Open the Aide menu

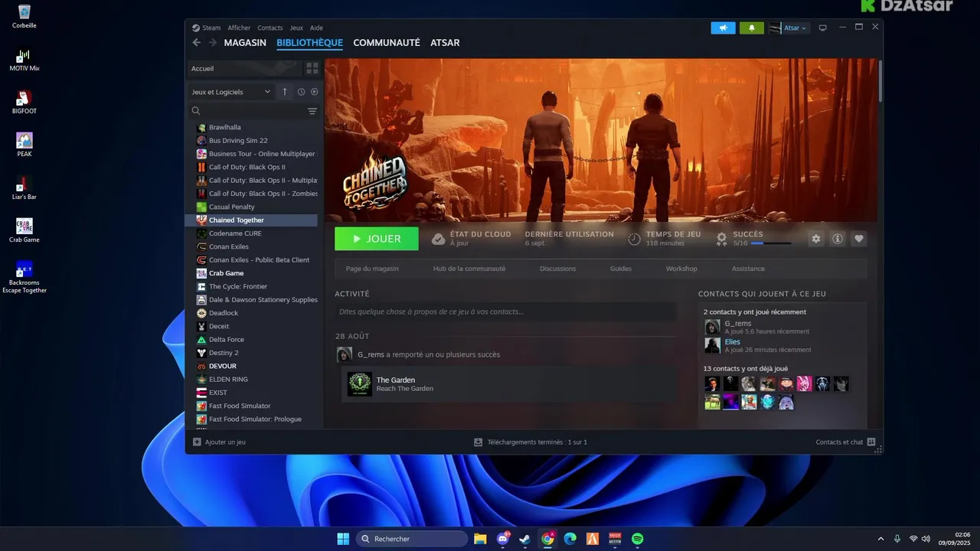pyautogui.click(x=316, y=28)
